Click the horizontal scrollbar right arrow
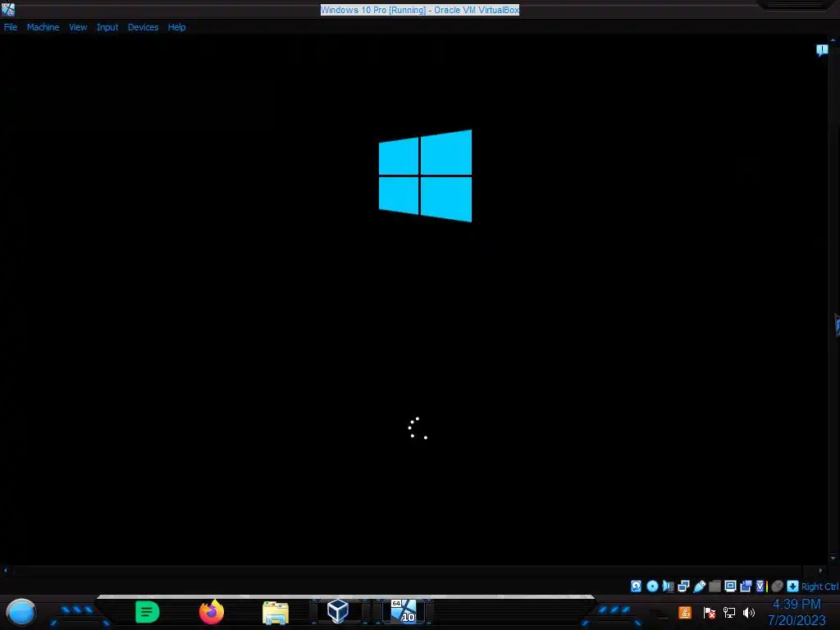Screen dimensions: 840x630 pos(820,571)
